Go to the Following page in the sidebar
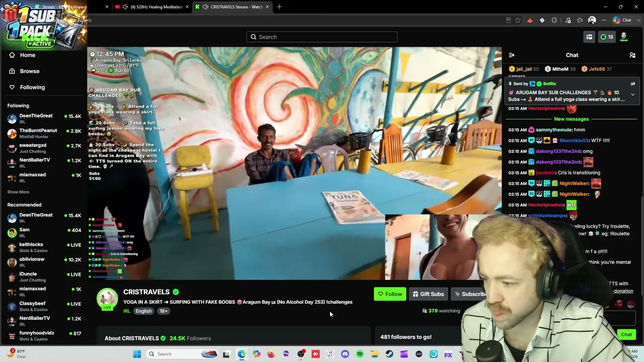Image resolution: width=644 pixels, height=362 pixels. [32, 87]
